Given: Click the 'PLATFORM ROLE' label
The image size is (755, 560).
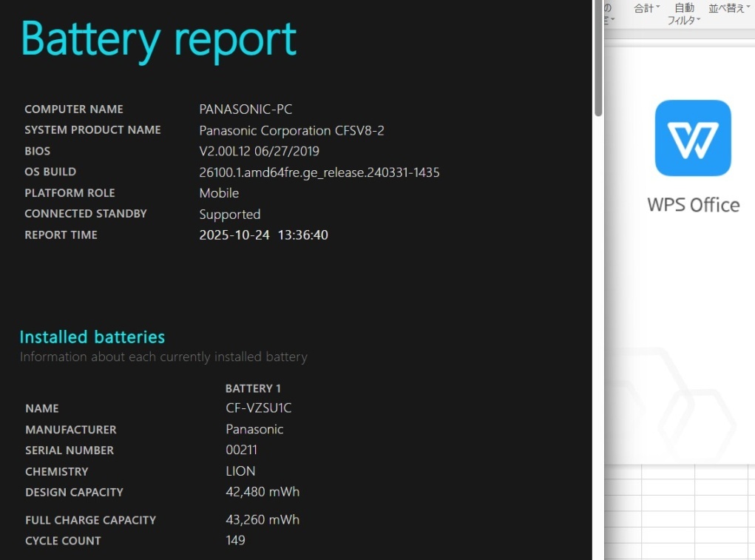Looking at the screenshot, I should [70, 193].
